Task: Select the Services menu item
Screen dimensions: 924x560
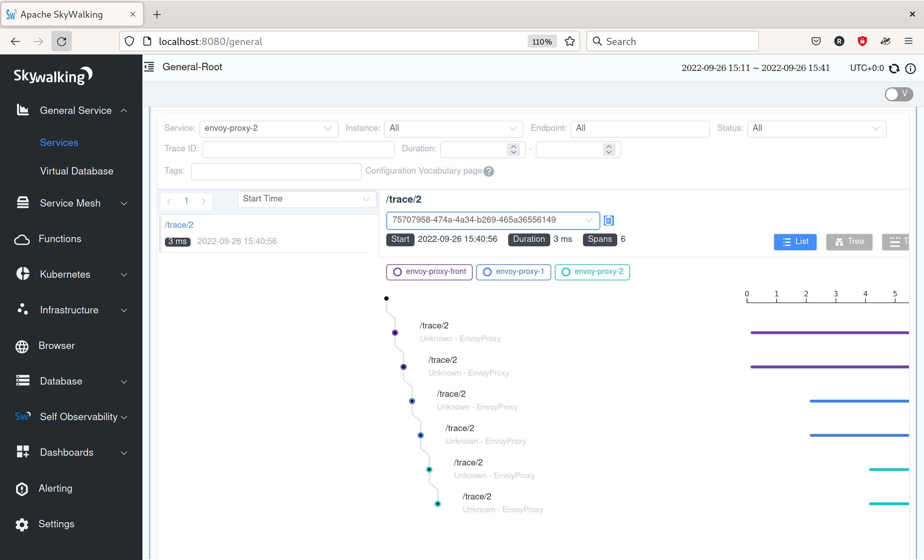Action: pos(59,142)
